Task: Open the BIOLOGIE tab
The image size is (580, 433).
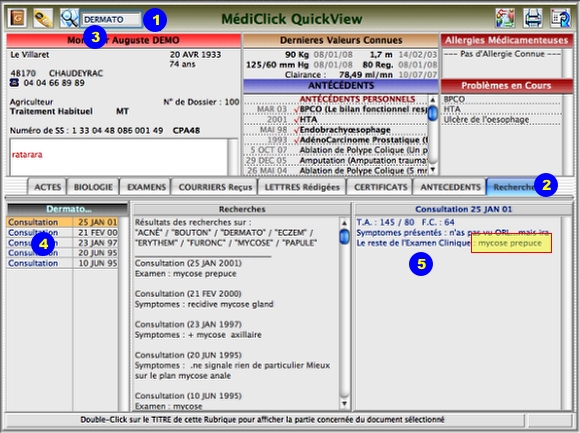Action: (93, 187)
